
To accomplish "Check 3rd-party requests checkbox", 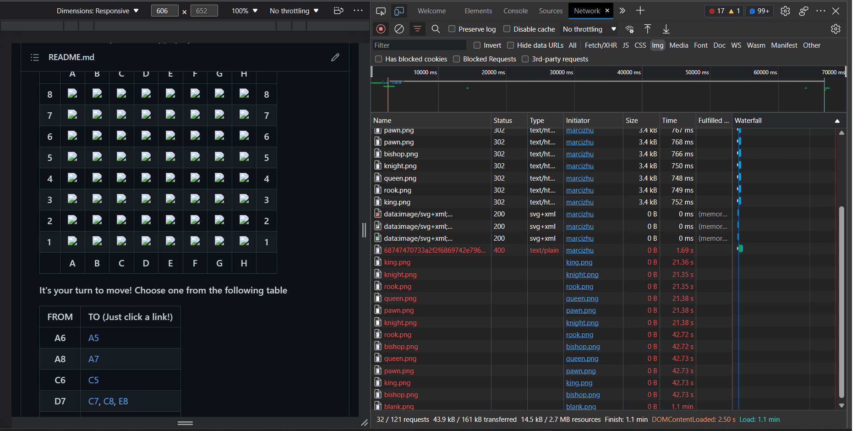I will tap(525, 59).
